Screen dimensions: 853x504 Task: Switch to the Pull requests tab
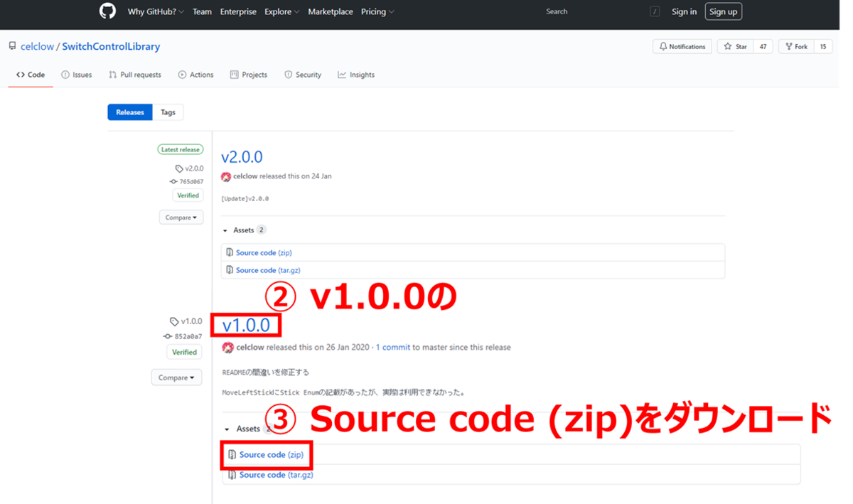coord(135,75)
